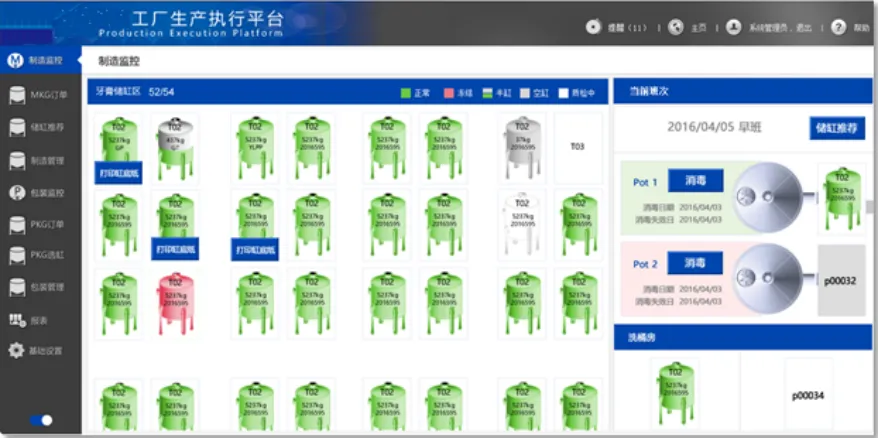Select the grey empty 37kg tank
Image resolution: width=878 pixels, height=438 pixels.
(521, 144)
